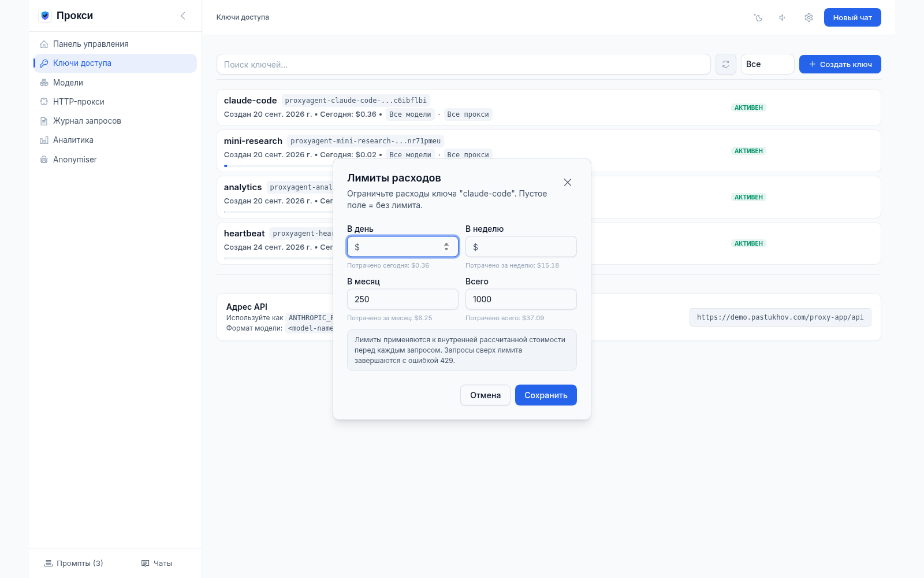This screenshot has height=578, width=924.
Task: Click the В неделю limit input field
Action: tap(521, 247)
